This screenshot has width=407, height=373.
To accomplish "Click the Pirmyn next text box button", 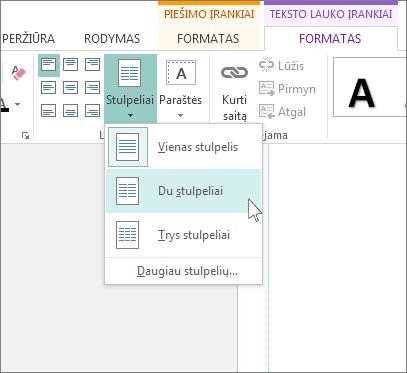I will (x=287, y=89).
